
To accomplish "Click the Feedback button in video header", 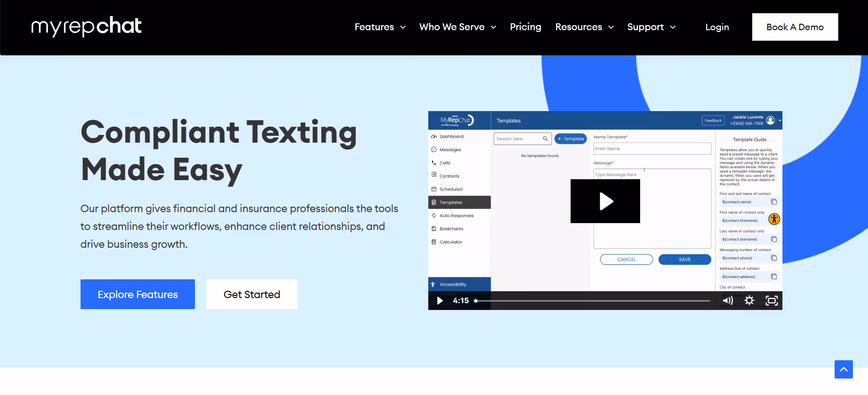I will point(713,121).
